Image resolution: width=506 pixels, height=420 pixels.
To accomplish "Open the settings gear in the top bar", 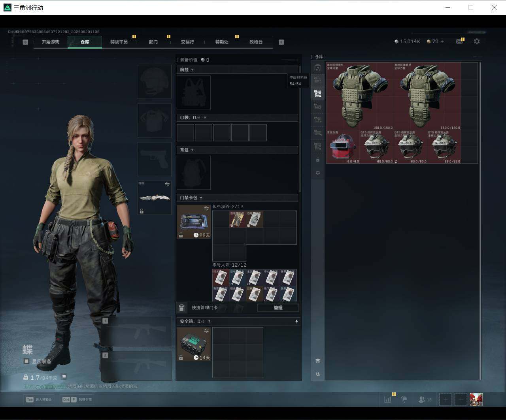I will [477, 41].
